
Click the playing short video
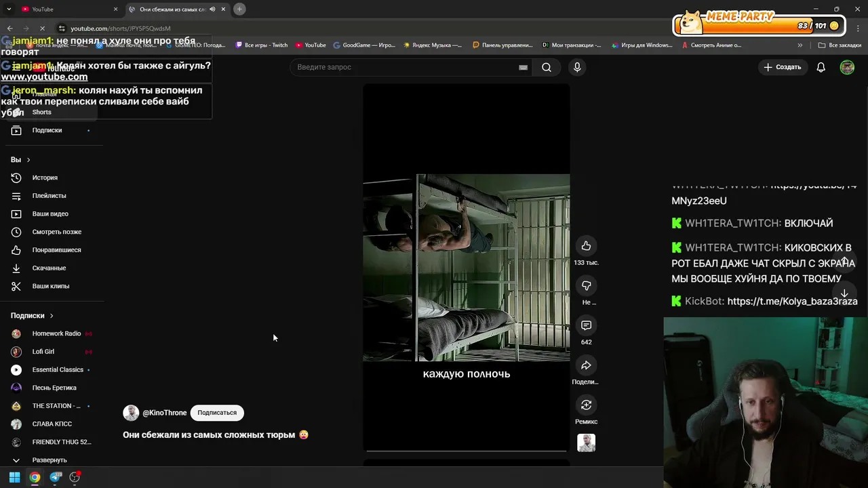pyautogui.click(x=466, y=267)
